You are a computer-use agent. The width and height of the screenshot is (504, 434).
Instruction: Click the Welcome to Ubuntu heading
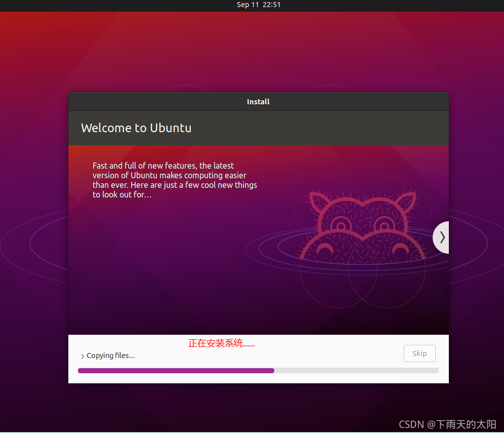point(136,128)
